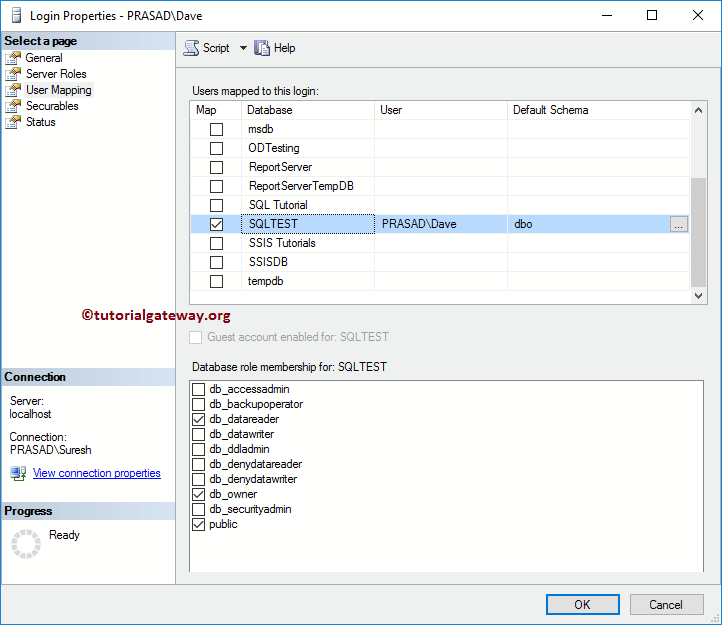This screenshot has height=625, width=722.
Task: Select the msdb database name
Action: pos(261,129)
